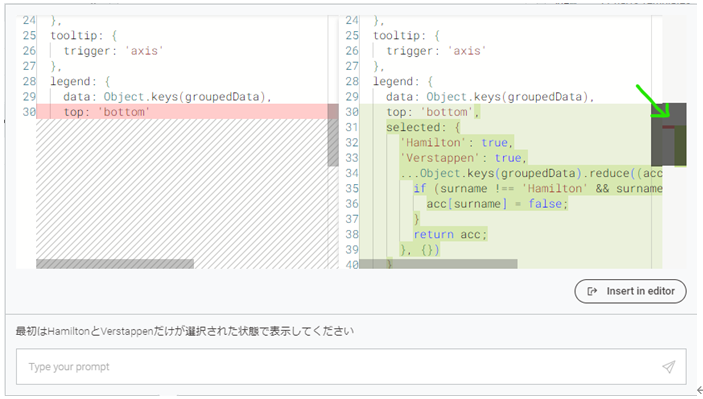Click the Insert in editor button

pos(630,291)
